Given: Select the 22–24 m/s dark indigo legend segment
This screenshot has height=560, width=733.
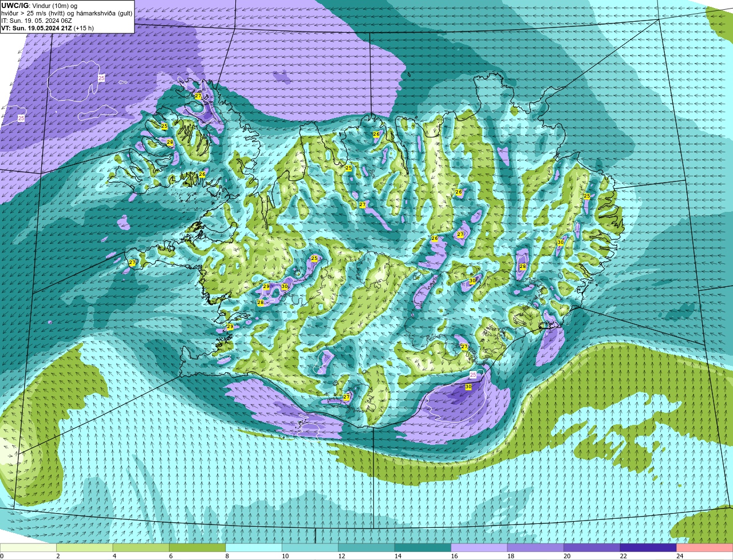Looking at the screenshot, I should pyautogui.click(x=648, y=547).
